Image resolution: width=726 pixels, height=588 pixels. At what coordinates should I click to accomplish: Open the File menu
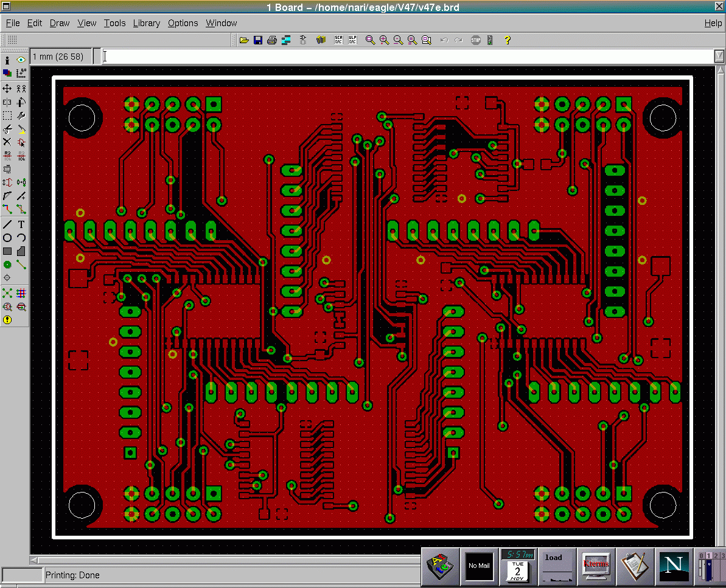click(13, 23)
